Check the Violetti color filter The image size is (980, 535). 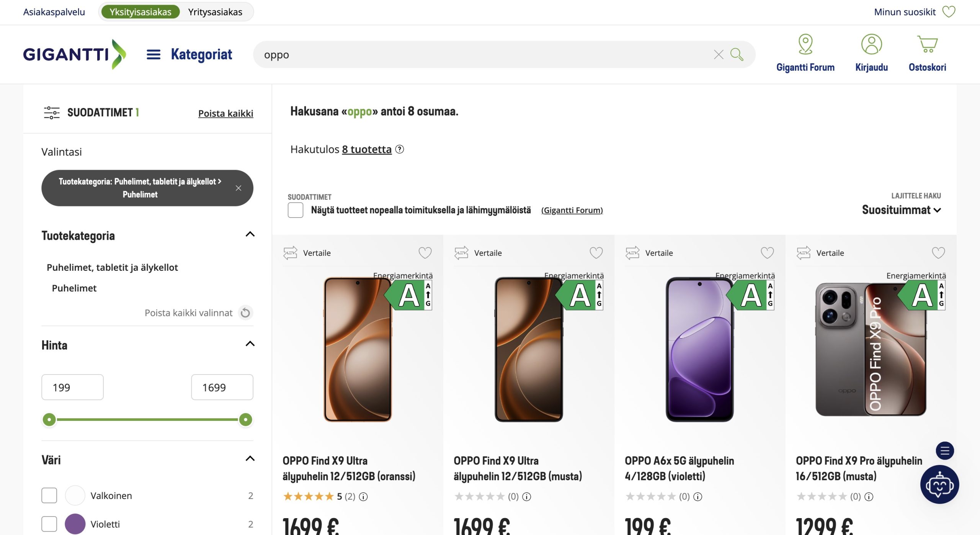[49, 524]
